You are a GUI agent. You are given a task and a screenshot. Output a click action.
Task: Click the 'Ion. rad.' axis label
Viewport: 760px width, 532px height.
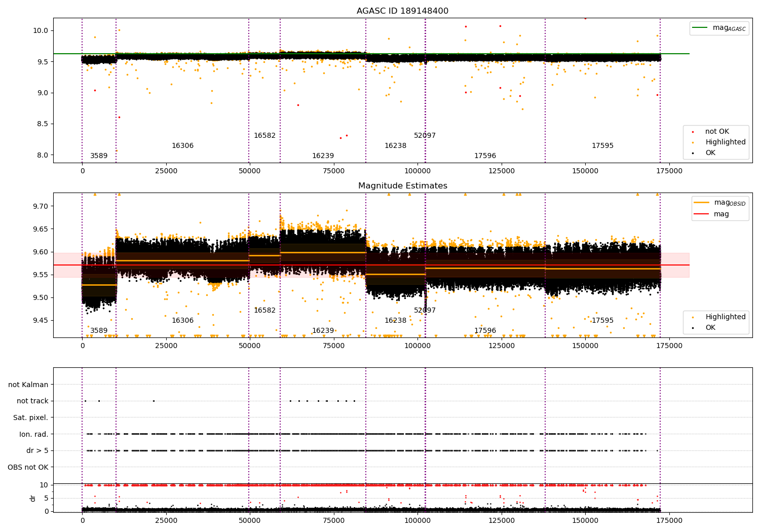[x=34, y=434]
